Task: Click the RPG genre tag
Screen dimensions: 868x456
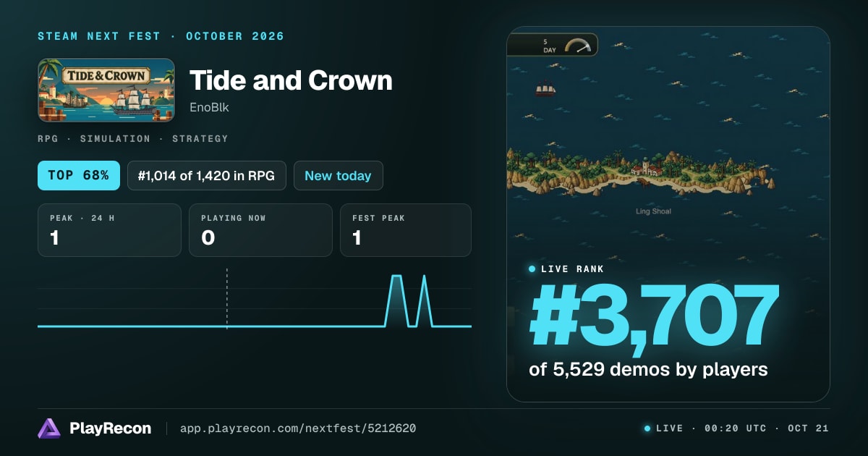Action: coord(48,138)
